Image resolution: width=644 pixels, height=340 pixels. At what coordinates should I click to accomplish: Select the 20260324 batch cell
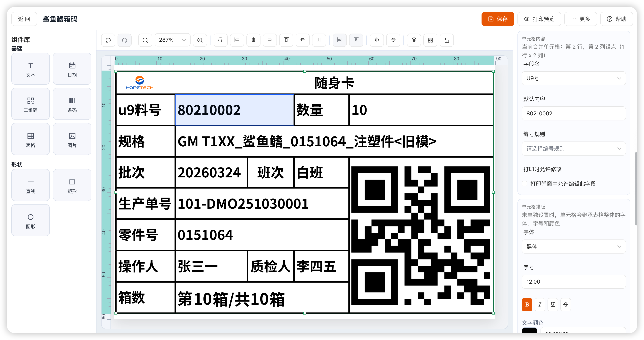211,172
